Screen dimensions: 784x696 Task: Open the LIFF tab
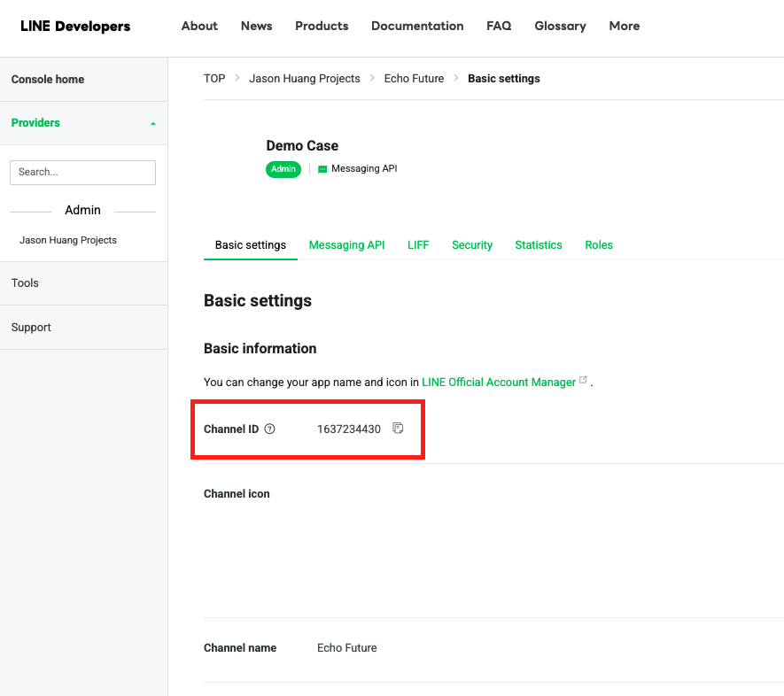[418, 245]
